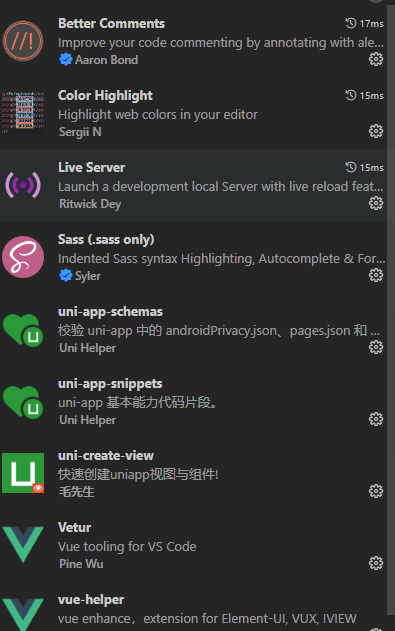Click verified badge next to Syler
Viewport: 395px width, 631px height.
[65, 276]
